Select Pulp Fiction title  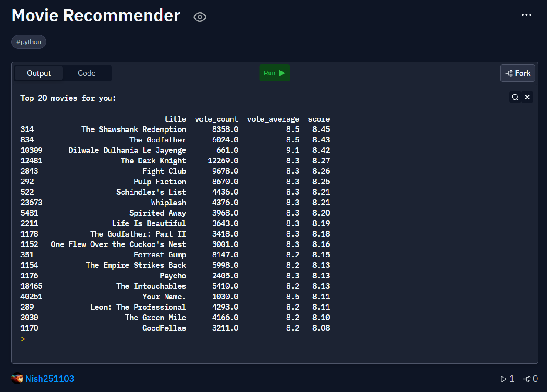click(x=160, y=182)
